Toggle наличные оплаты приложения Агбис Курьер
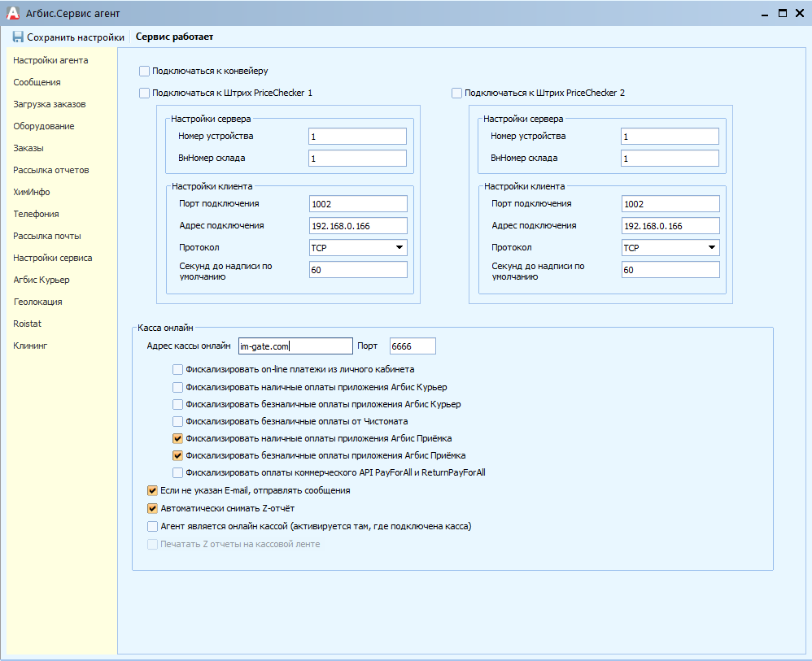The width and height of the screenshot is (812, 661). point(177,387)
